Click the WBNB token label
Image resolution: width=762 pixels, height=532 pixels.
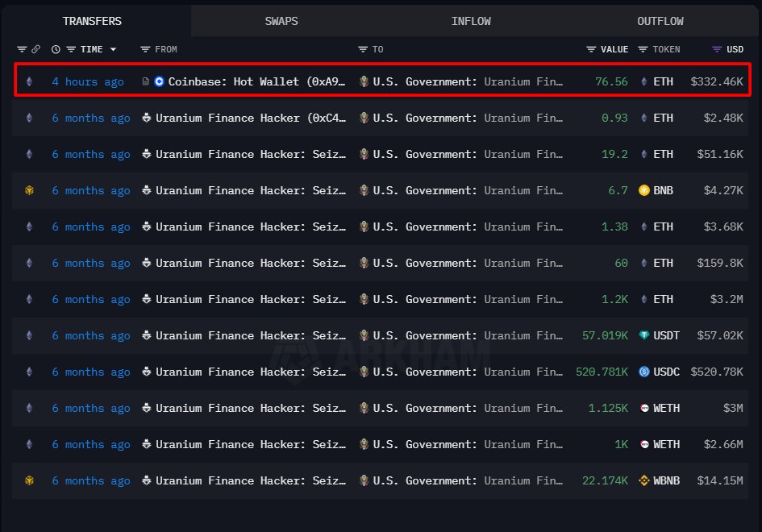coord(666,481)
